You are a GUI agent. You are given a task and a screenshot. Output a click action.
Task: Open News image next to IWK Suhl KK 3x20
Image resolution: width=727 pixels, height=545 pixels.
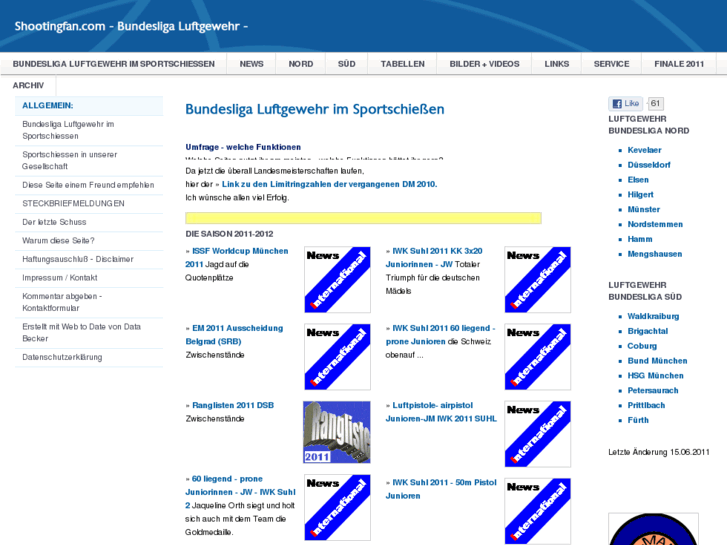(537, 280)
